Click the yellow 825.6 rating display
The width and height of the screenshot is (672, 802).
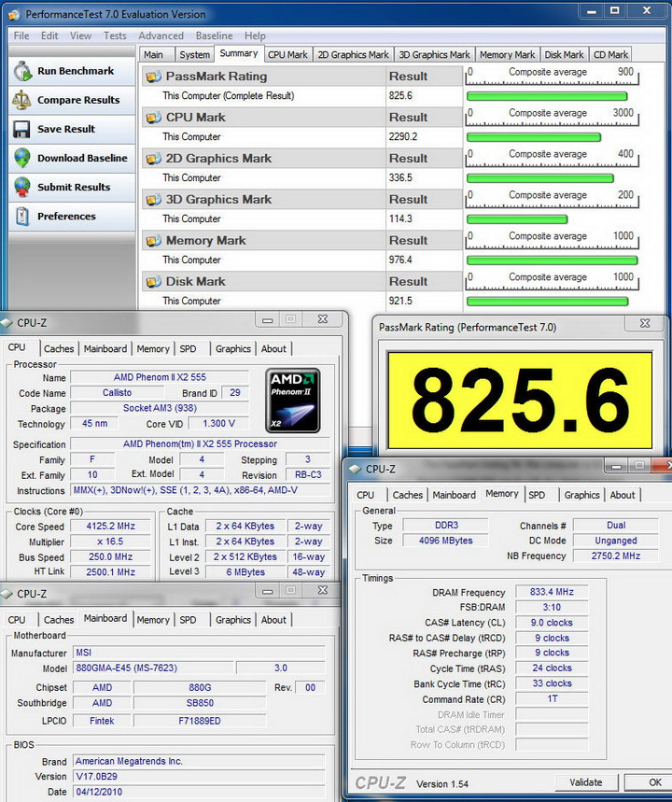[520, 401]
